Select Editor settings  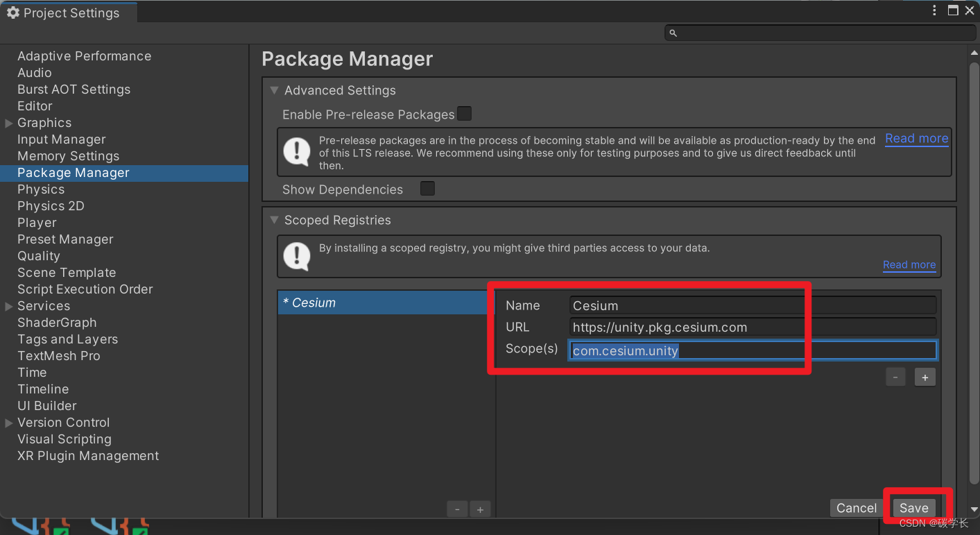point(35,106)
